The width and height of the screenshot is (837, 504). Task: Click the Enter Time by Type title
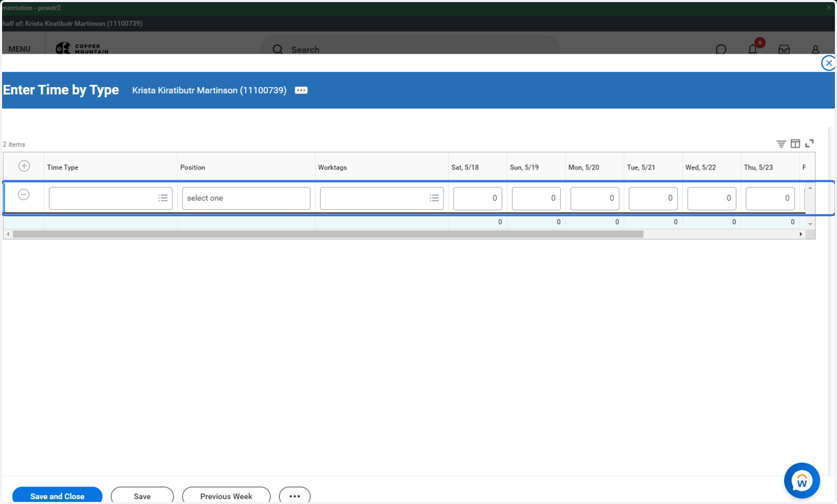(61, 90)
